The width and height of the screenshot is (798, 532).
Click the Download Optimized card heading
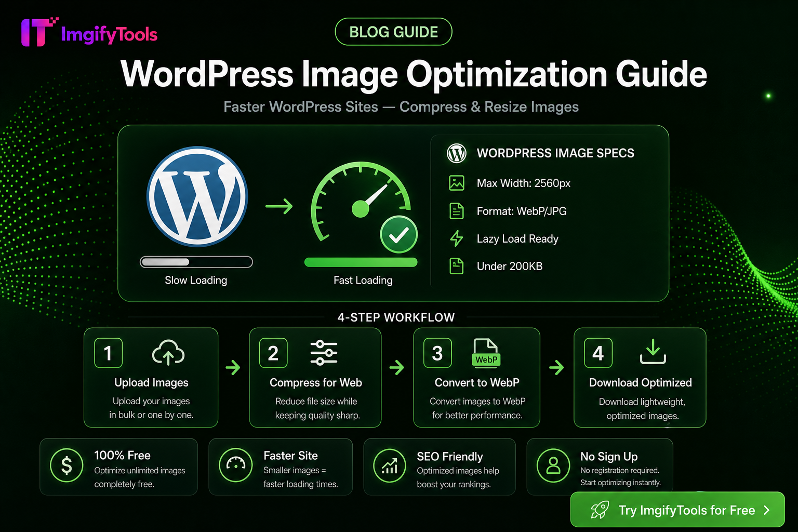coord(641,383)
